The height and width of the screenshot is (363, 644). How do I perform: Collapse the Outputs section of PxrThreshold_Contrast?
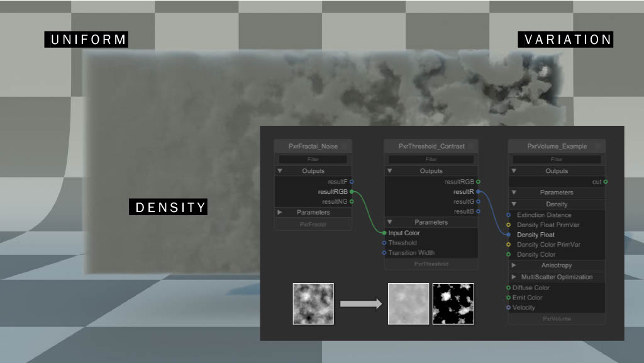click(390, 171)
